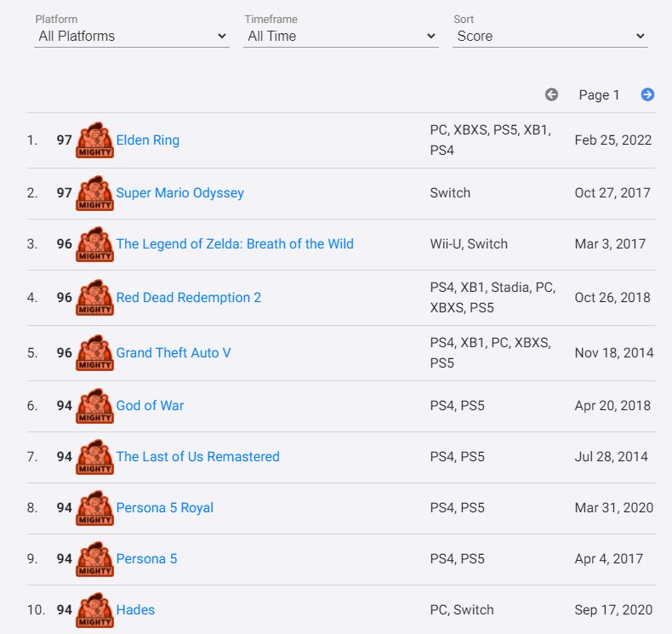Click the Jul 28, 2014 release date
This screenshot has height=634, width=672.
[611, 456]
